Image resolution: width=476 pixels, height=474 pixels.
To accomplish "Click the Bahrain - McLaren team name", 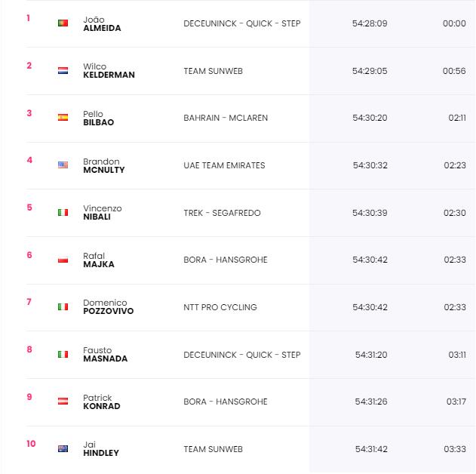I will pyautogui.click(x=226, y=118).
